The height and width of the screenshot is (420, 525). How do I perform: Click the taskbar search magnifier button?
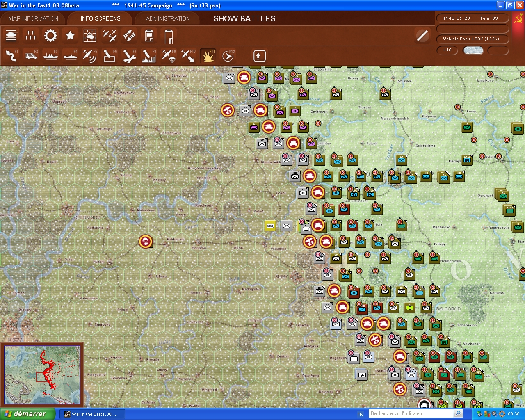458,413
